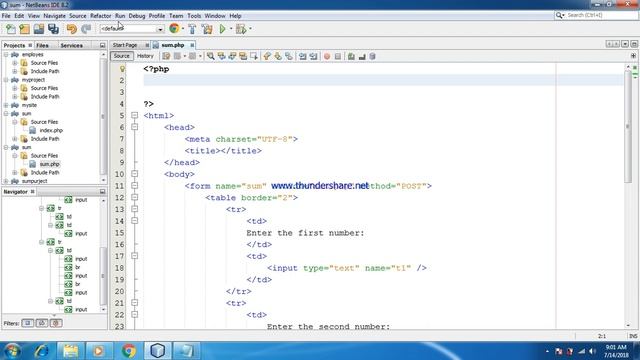This screenshot has width=640, height=360.
Task: Click Find Next Occurrence icon
Action: [232, 56]
